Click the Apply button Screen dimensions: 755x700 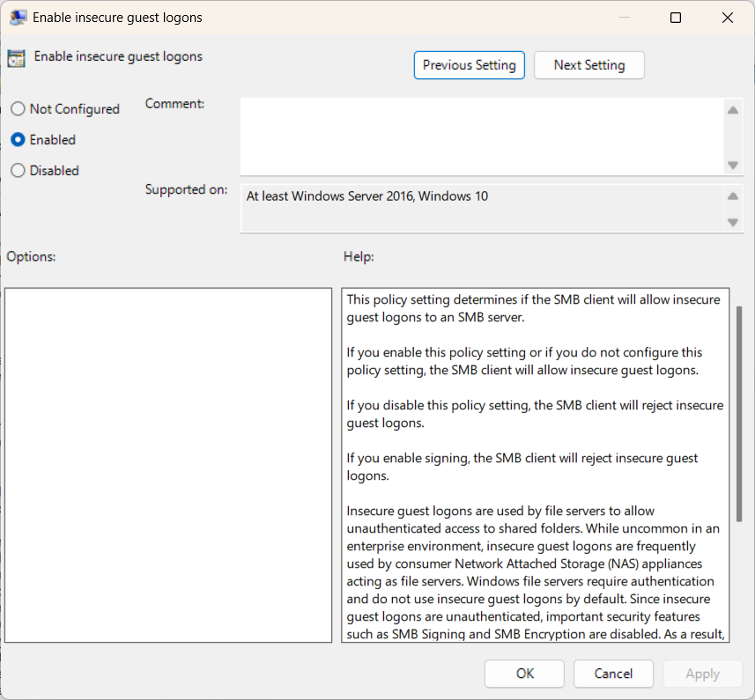pos(702,674)
